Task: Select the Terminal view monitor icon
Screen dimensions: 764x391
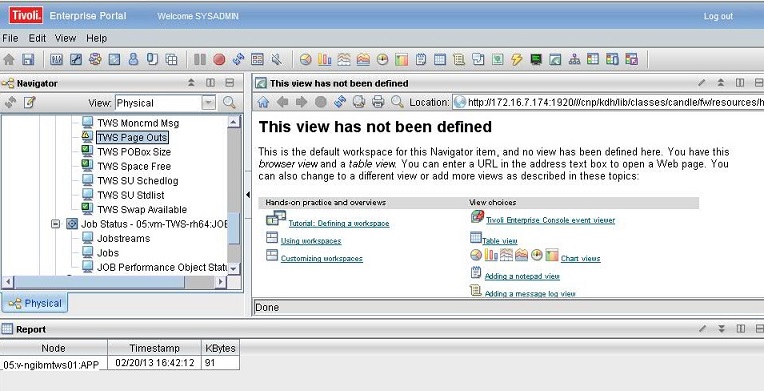Action: [x=536, y=59]
